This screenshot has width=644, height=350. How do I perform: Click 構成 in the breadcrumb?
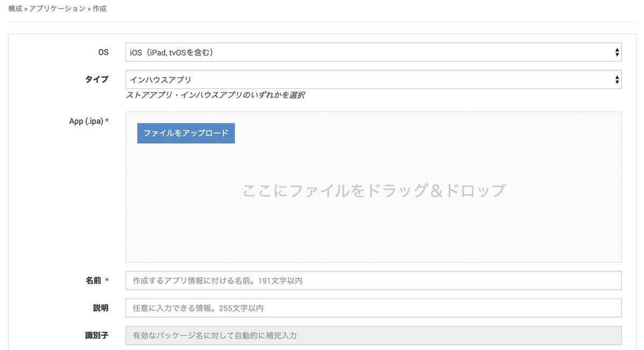[x=15, y=9]
